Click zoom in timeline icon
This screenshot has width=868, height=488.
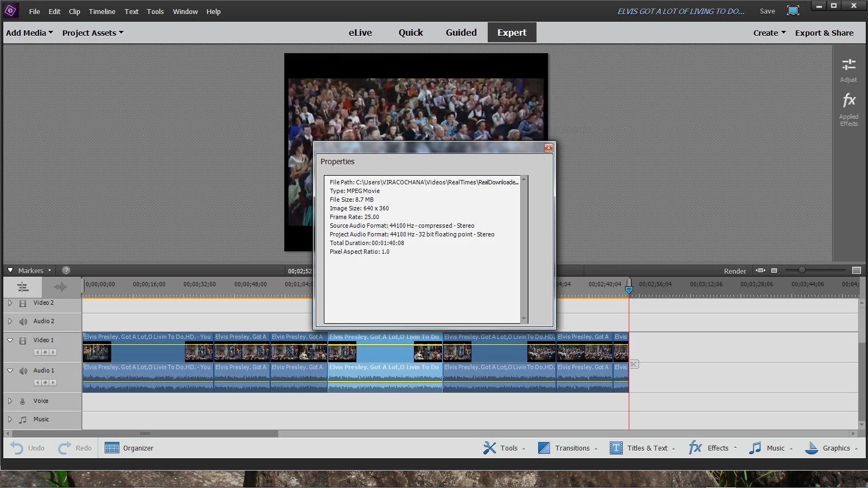tap(857, 270)
